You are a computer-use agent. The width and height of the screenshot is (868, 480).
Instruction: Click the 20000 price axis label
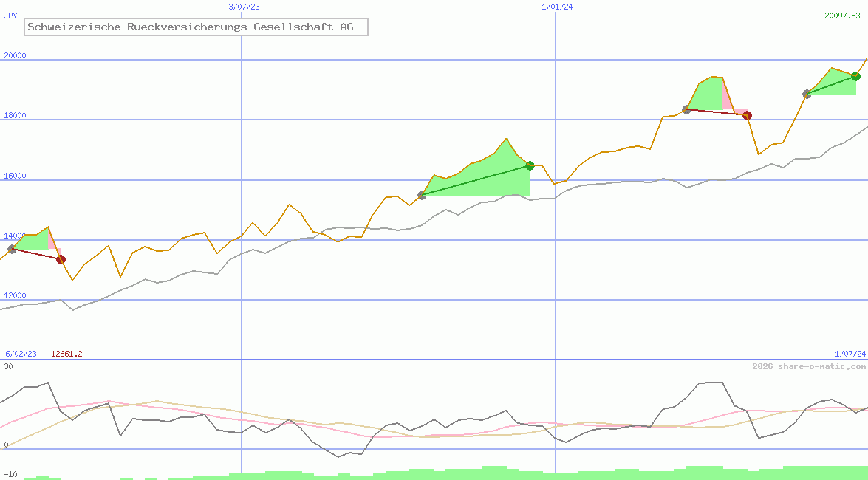tap(15, 55)
